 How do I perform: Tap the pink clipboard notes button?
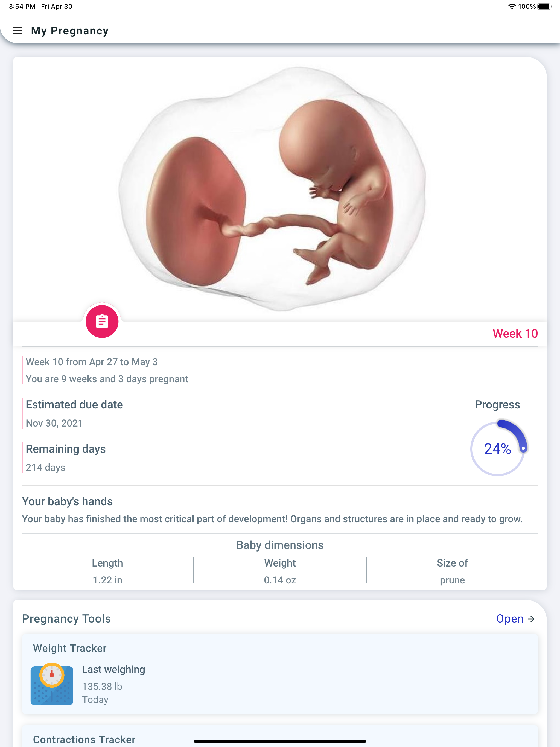(x=102, y=322)
